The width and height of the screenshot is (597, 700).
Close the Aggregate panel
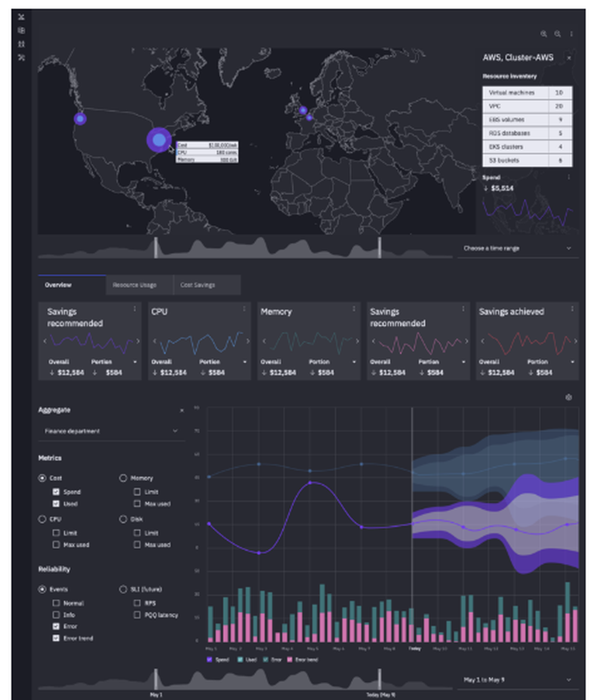[x=181, y=410]
